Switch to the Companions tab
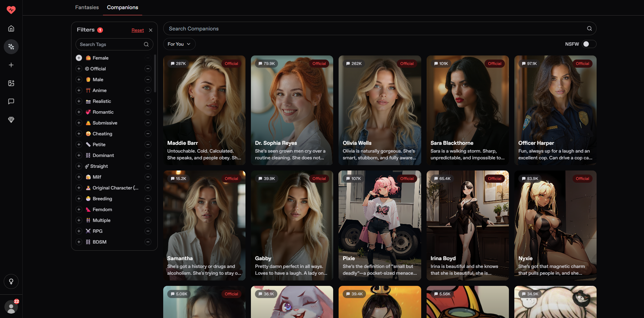This screenshot has height=318, width=644. pos(123,7)
